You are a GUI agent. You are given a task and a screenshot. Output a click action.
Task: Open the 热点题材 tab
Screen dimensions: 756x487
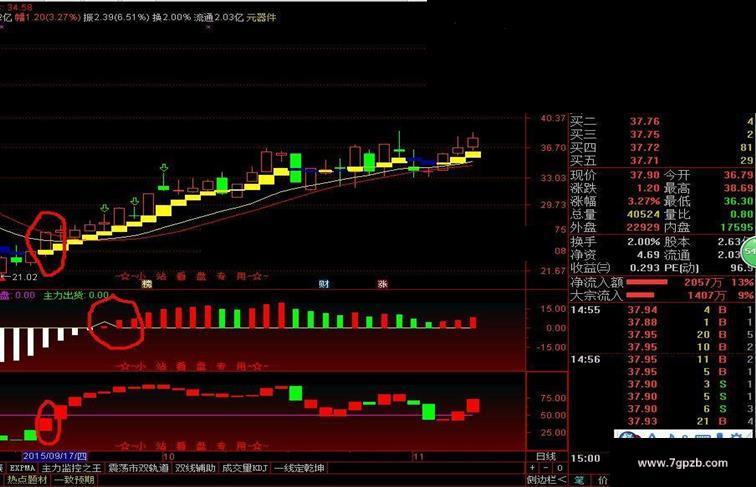[27, 480]
